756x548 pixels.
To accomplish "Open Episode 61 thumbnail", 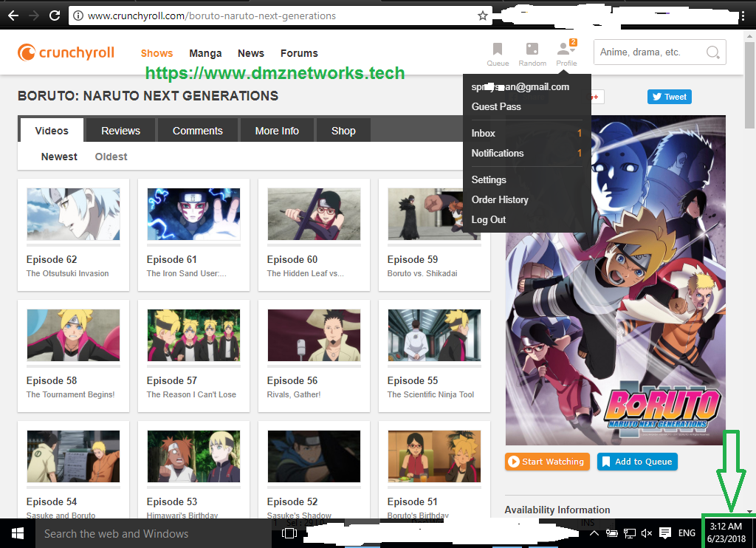I will (x=194, y=214).
